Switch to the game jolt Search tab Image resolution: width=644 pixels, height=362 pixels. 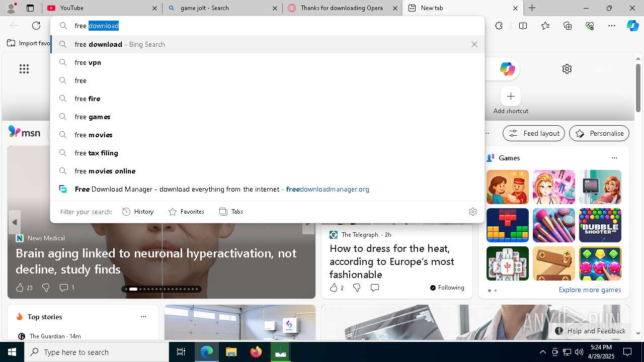pyautogui.click(x=223, y=8)
